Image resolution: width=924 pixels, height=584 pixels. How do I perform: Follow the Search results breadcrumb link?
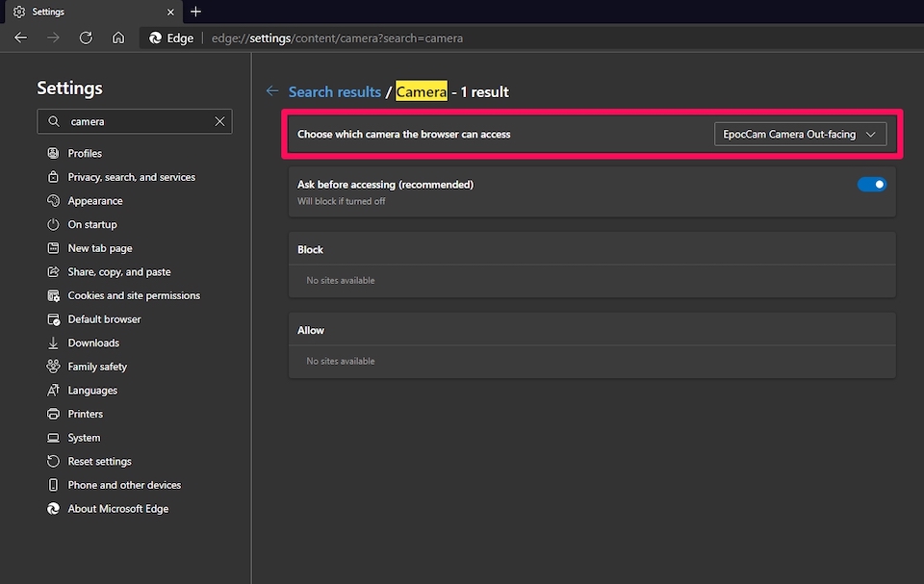(x=335, y=91)
